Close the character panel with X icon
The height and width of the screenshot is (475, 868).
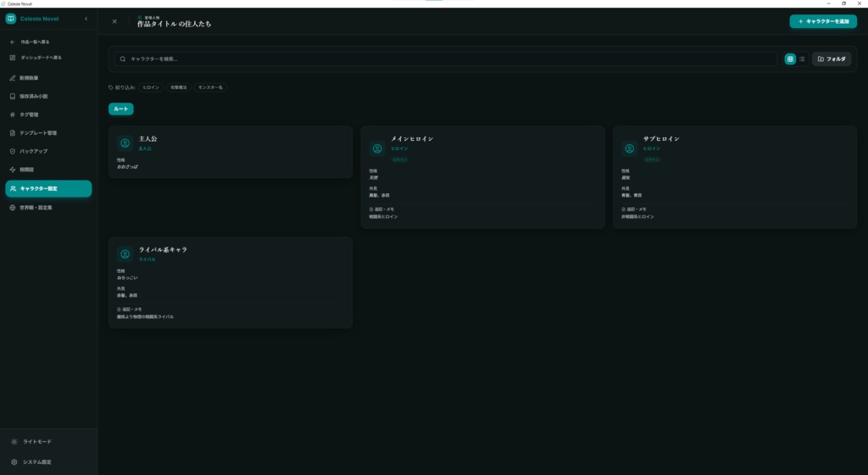(114, 21)
